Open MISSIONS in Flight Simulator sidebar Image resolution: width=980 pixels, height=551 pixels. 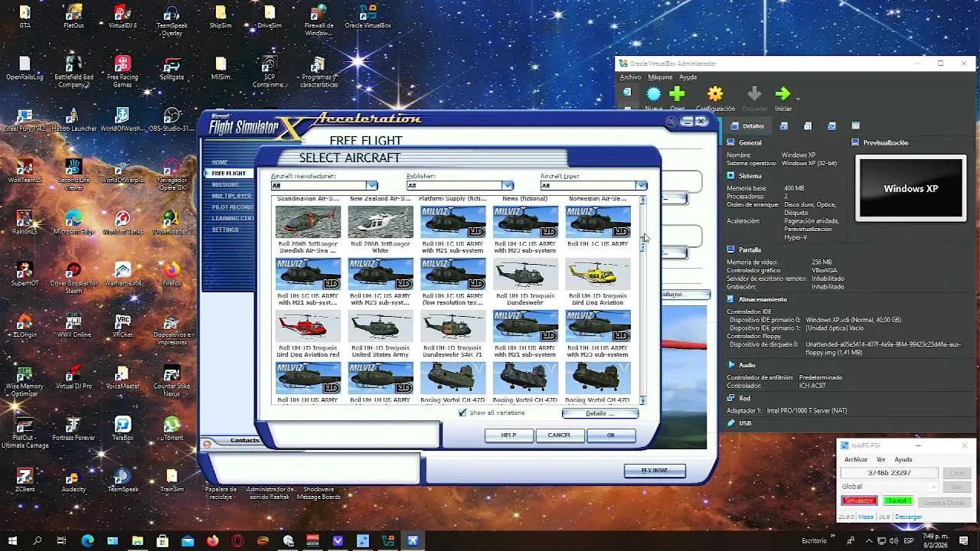[x=225, y=184]
